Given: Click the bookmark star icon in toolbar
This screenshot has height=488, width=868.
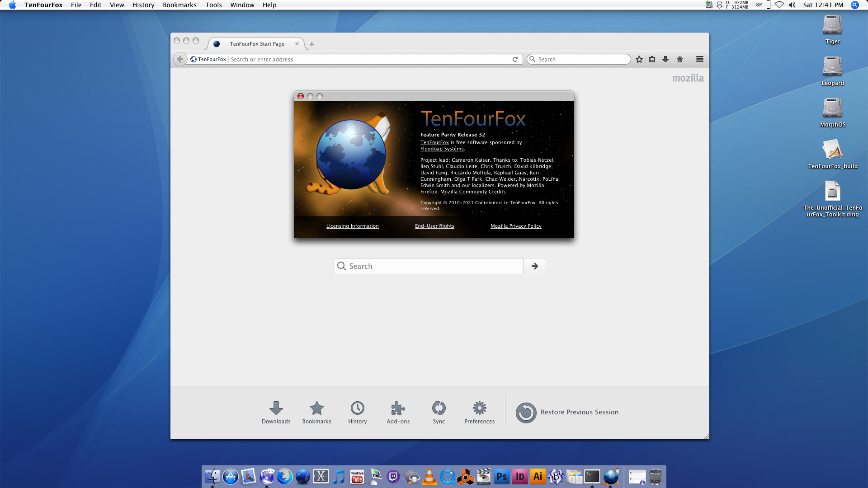Looking at the screenshot, I should coord(639,59).
